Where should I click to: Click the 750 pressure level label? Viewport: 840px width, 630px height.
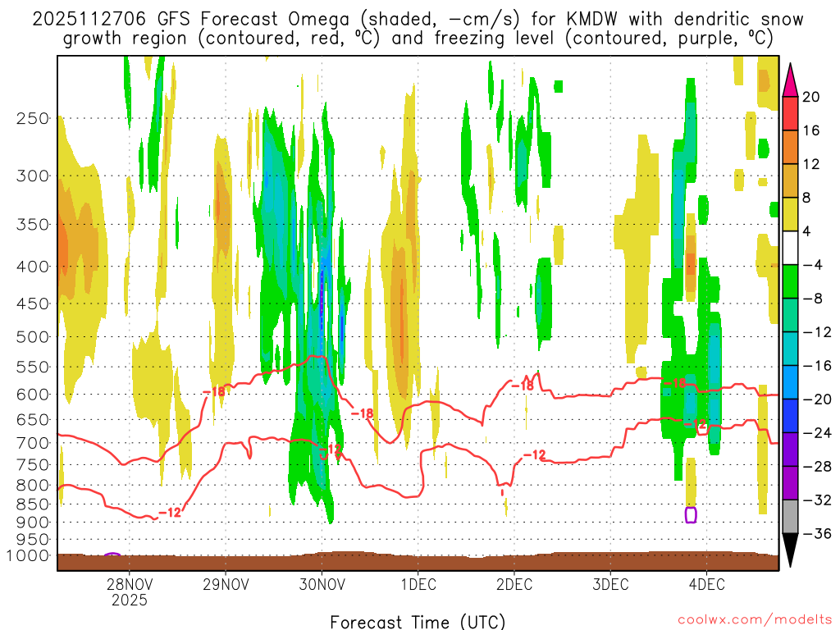[x=33, y=465]
